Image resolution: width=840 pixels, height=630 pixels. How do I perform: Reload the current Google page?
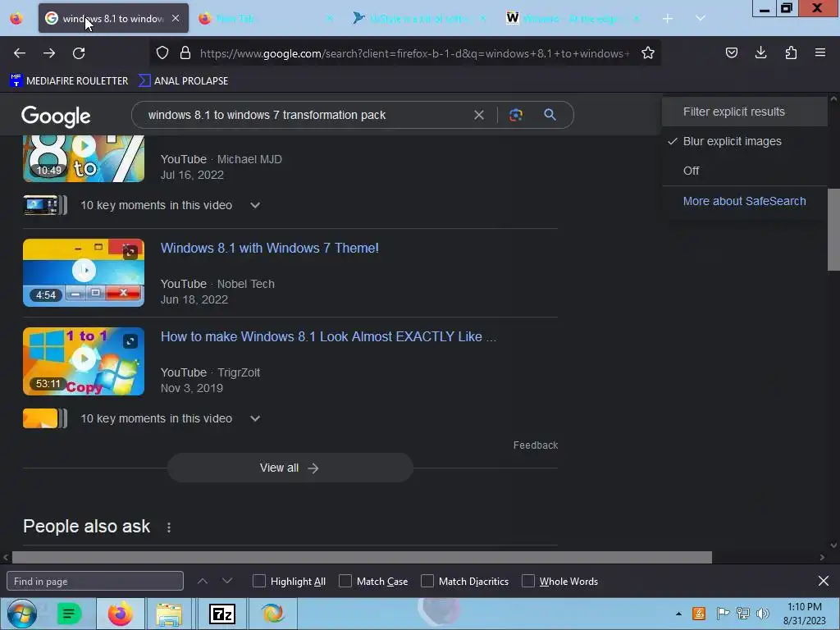[x=79, y=53]
